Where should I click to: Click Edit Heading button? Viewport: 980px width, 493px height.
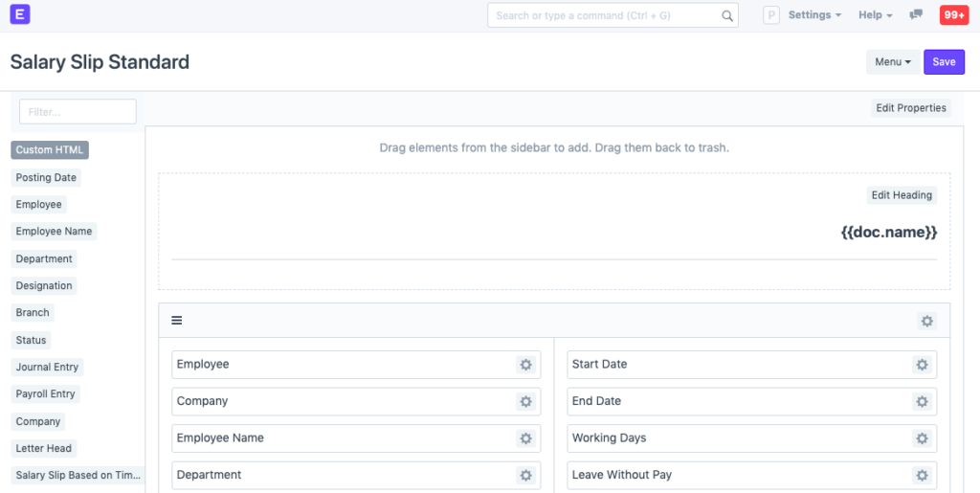902,195
